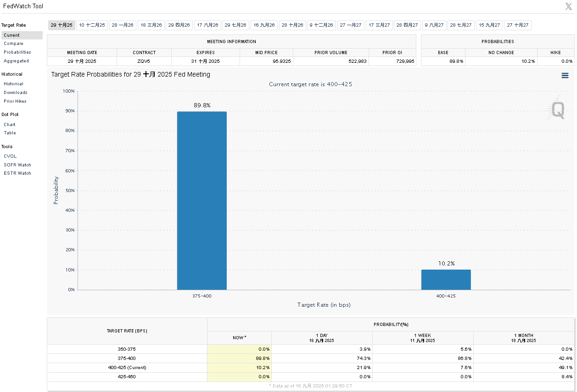577x392 pixels.
Task: Open Compare under Target Rate
Action: [x=13, y=44]
